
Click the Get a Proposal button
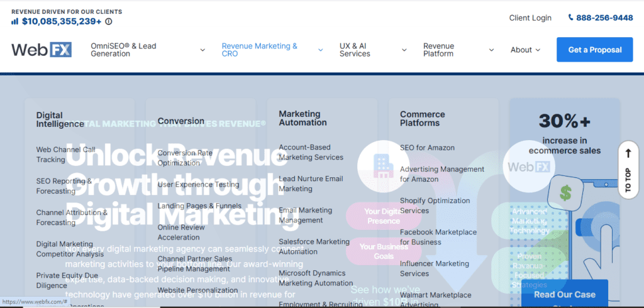[595, 50]
